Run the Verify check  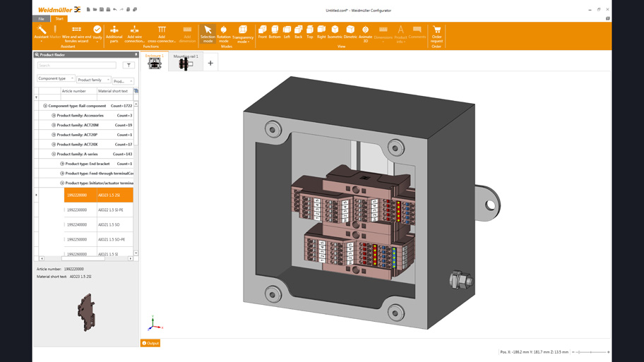(97, 32)
